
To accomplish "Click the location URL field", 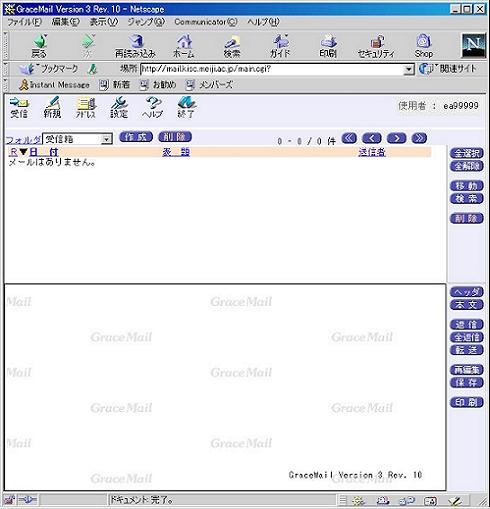I will pos(272,69).
